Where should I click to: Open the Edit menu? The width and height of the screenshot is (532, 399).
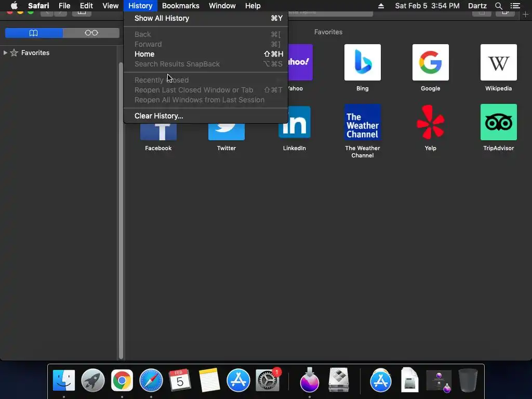86,6
